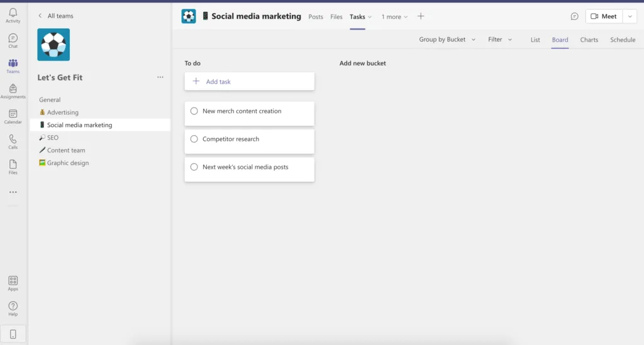The height and width of the screenshot is (345, 644).
Task: Open the conversation icon next to Meet
Action: pos(574,16)
